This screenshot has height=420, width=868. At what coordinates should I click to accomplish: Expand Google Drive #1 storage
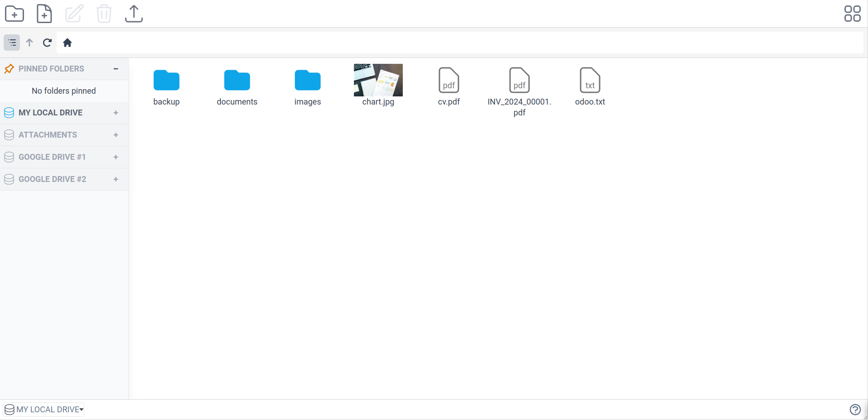[116, 157]
